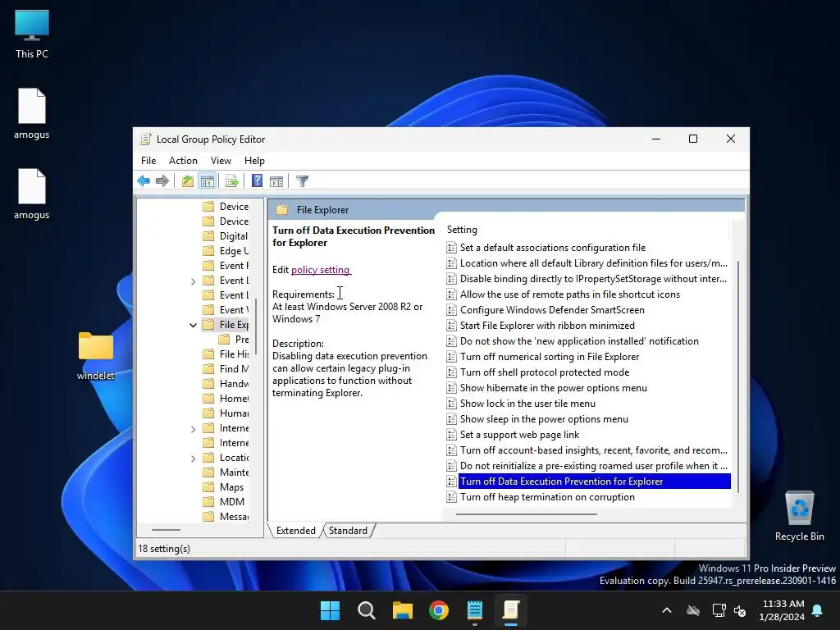Click the Filter funnel toolbar icon

coord(302,181)
